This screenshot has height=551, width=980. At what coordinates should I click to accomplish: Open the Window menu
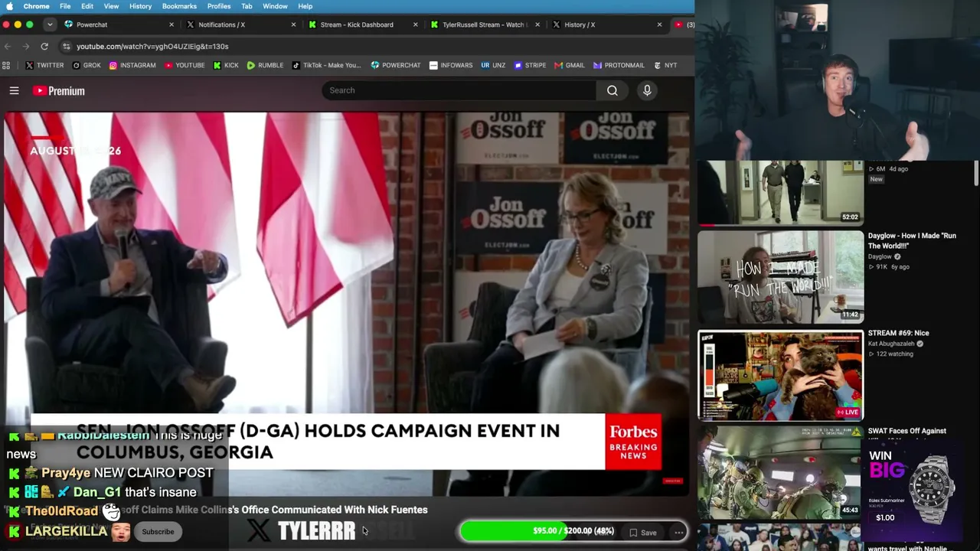coord(275,6)
